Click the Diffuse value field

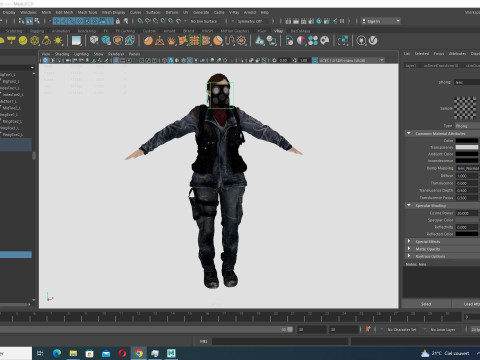467,175
